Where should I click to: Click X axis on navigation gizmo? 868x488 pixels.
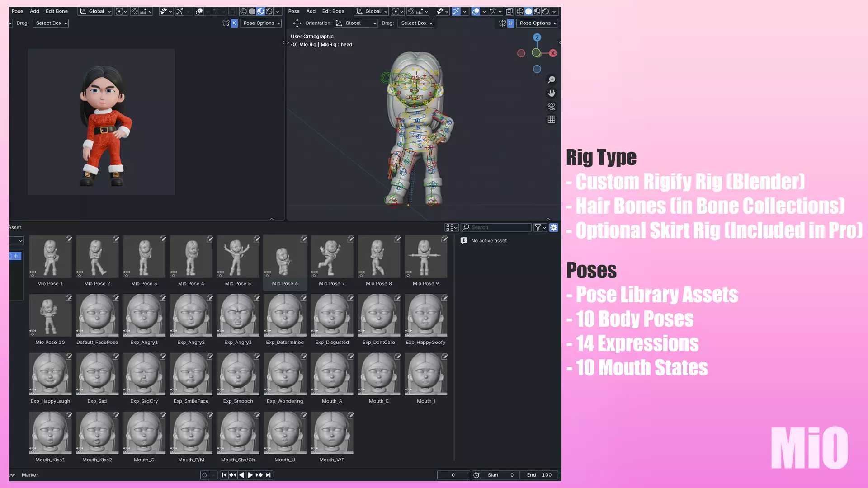click(x=552, y=53)
